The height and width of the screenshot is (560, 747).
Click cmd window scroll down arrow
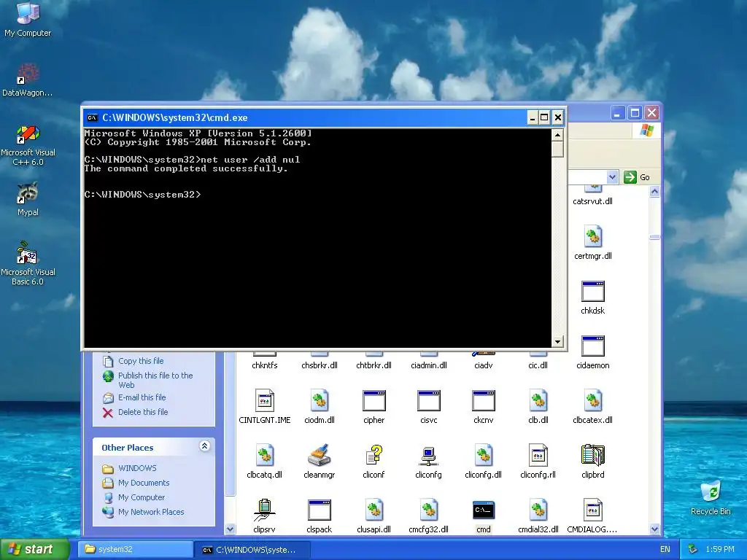[557, 341]
